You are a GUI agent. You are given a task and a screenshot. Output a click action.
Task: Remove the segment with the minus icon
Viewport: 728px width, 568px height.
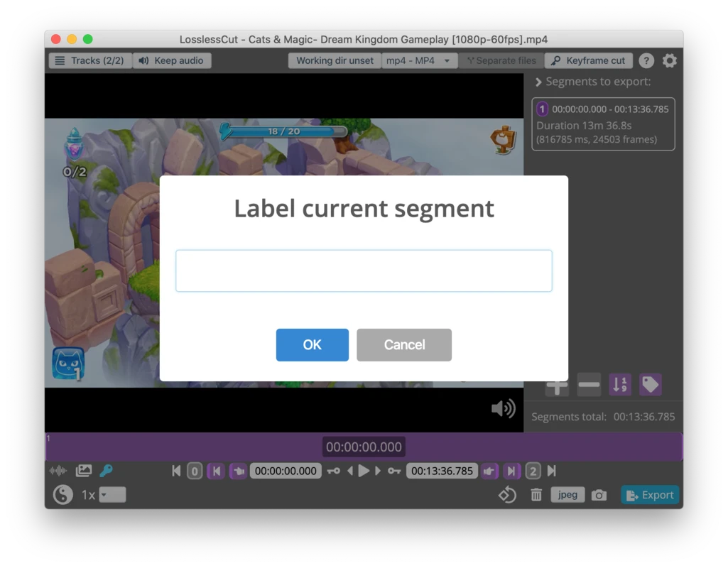click(x=589, y=385)
